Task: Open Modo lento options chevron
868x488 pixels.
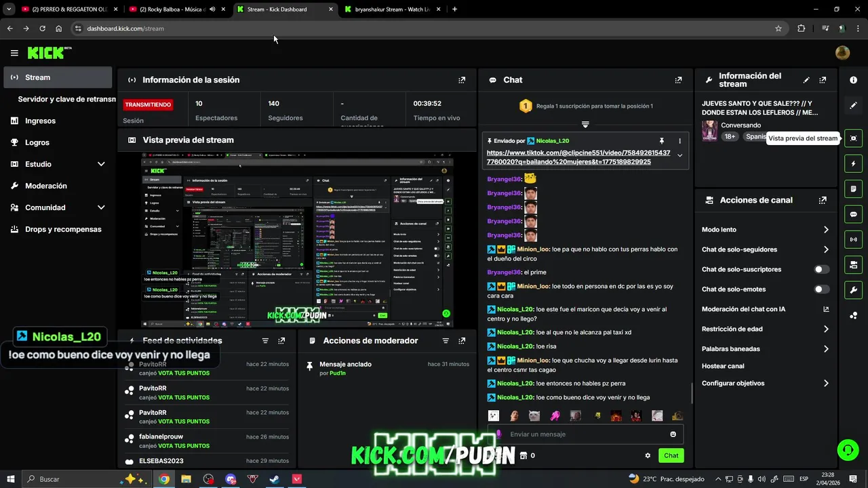Action: click(826, 230)
